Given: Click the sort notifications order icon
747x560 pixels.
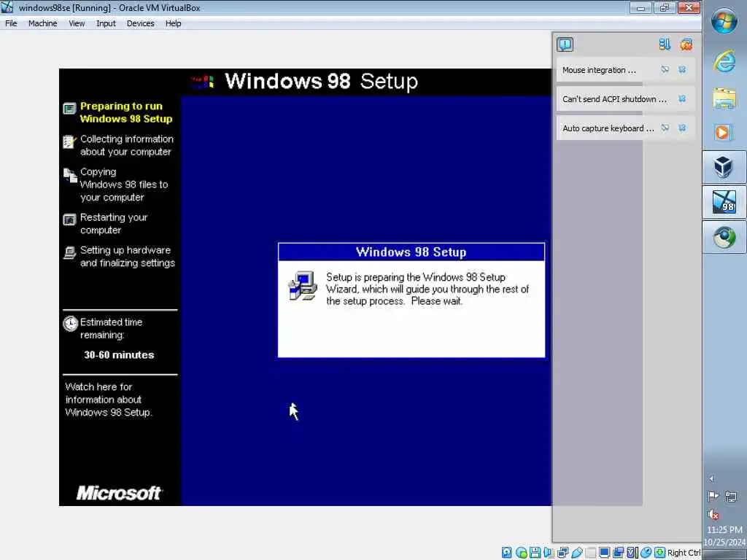Looking at the screenshot, I should point(665,44).
